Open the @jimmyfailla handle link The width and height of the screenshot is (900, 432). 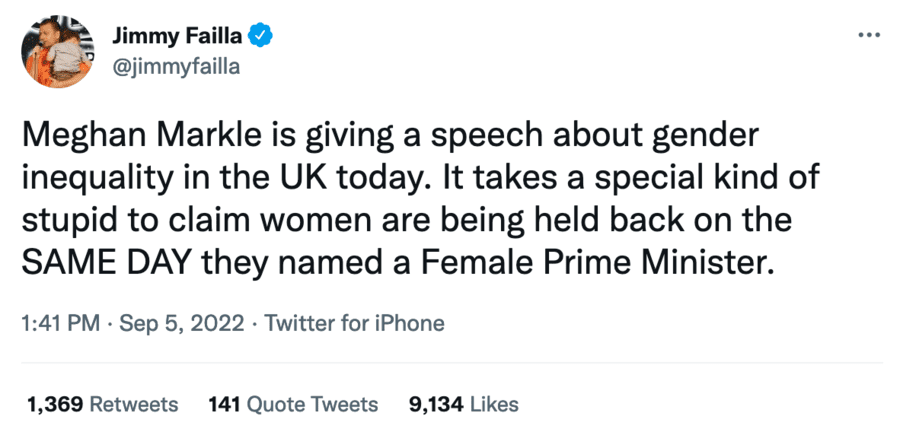tap(174, 65)
